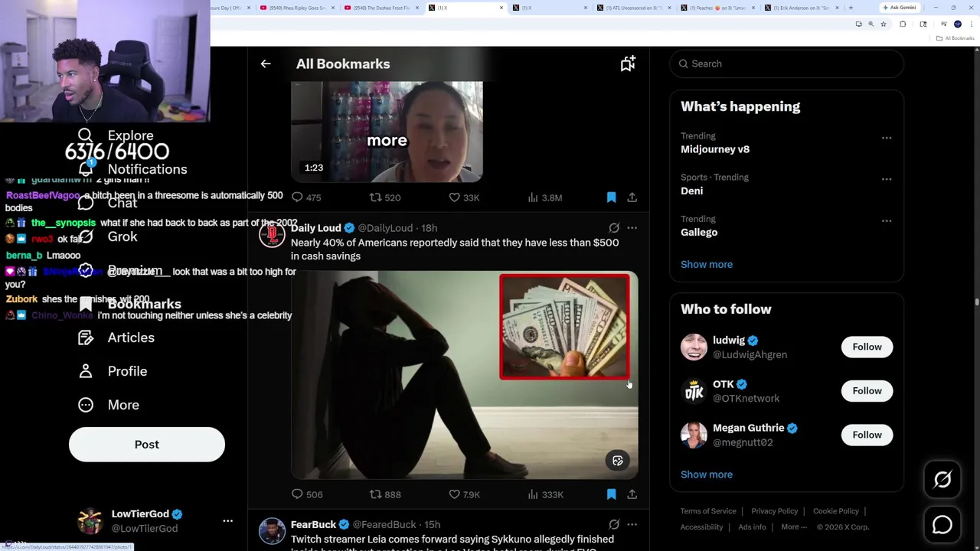Show more under What's happening
The width and height of the screenshot is (980, 551).
pos(707,265)
